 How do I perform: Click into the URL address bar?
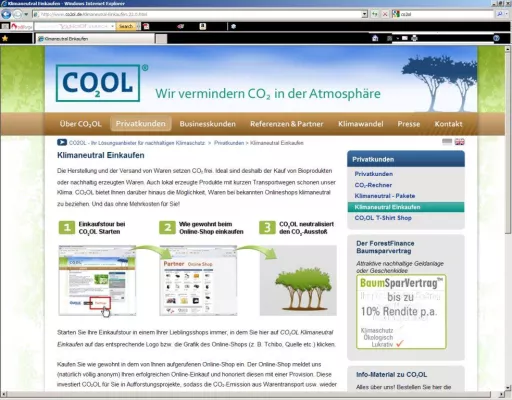tap(197, 14)
